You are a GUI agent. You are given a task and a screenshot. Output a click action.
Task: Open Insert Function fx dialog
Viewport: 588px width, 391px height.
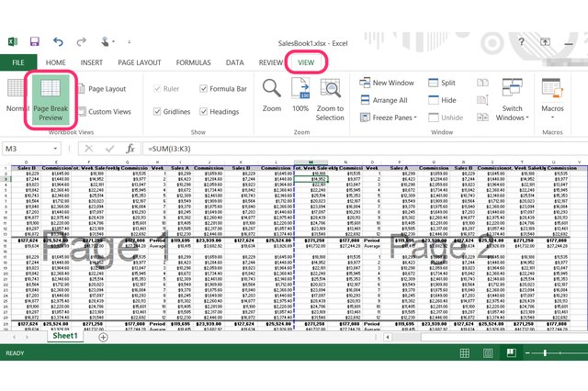point(130,149)
